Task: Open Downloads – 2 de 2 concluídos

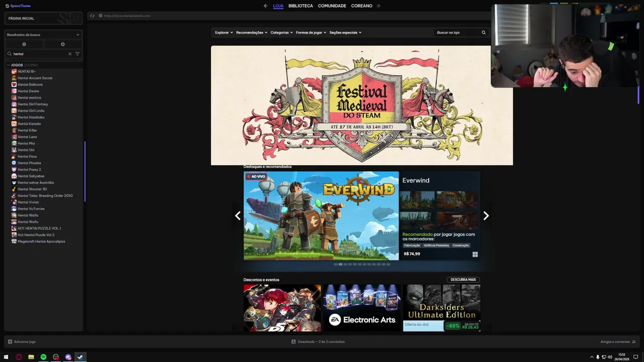Action: 321,342
